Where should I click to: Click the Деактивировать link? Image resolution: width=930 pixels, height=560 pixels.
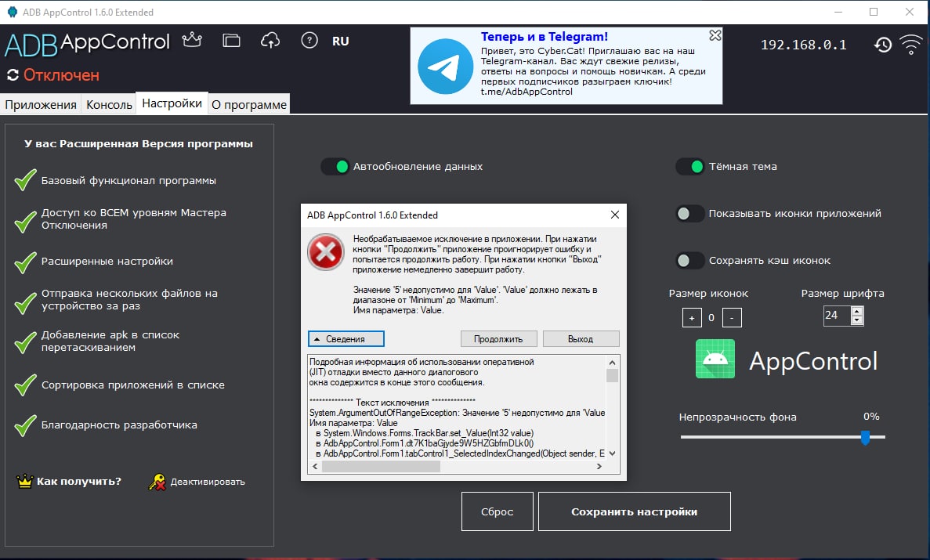click(208, 482)
